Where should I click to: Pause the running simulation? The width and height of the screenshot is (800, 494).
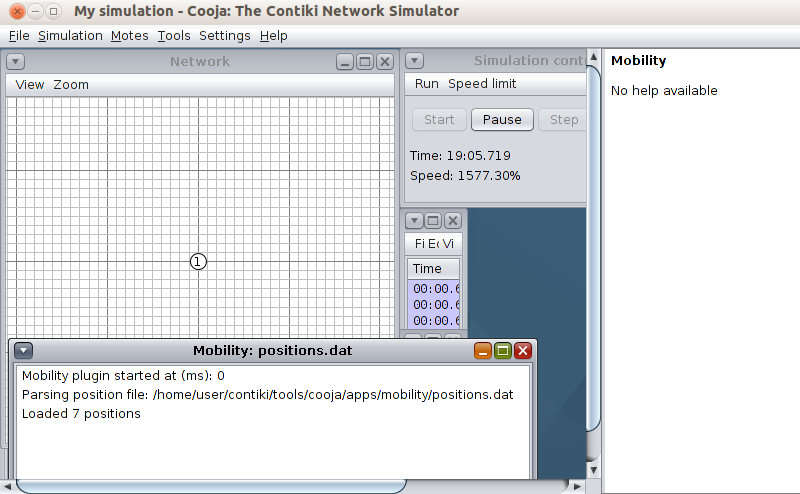pos(502,120)
